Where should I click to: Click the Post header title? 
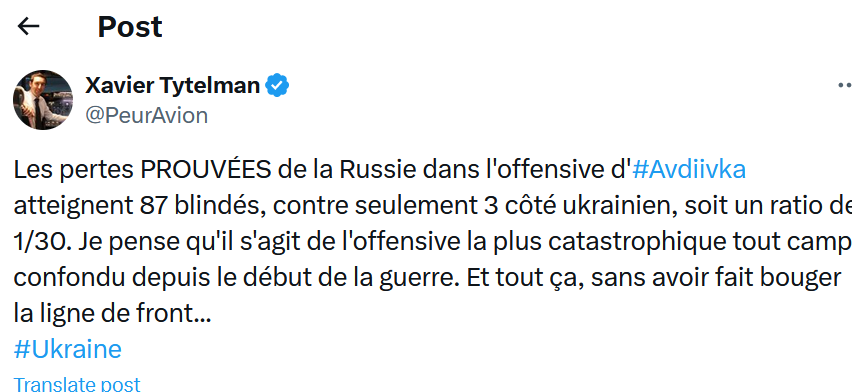point(130,26)
